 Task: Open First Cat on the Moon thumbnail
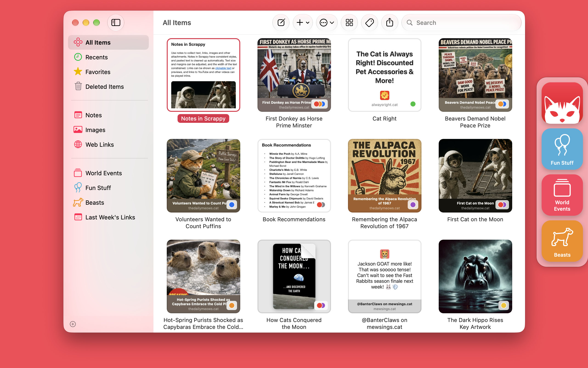coord(475,176)
